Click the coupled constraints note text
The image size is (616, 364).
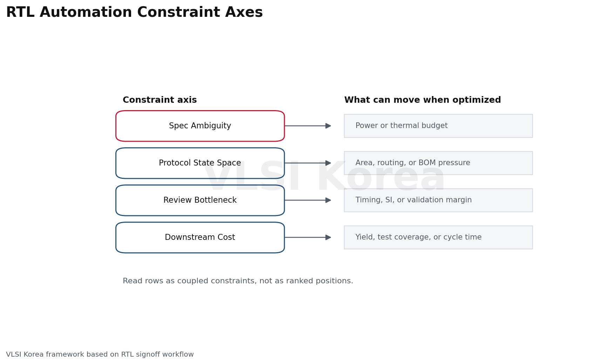(238, 281)
